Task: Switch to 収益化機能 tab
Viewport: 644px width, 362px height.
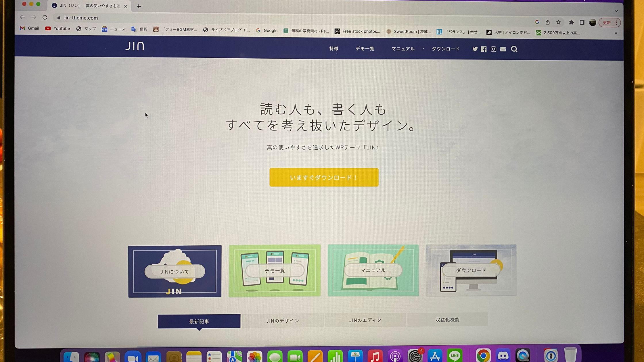Action: (447, 319)
